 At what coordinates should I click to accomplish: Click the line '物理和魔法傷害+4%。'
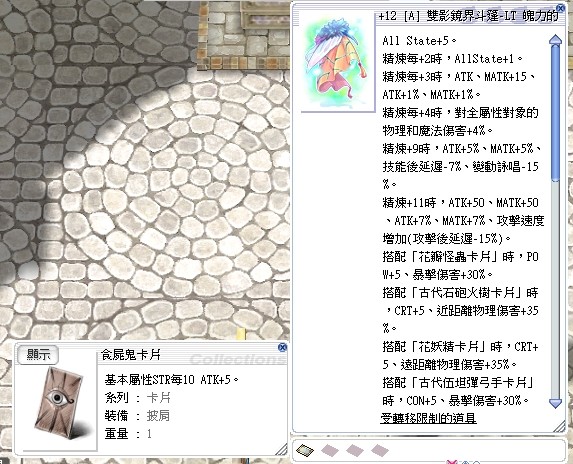[x=438, y=130]
